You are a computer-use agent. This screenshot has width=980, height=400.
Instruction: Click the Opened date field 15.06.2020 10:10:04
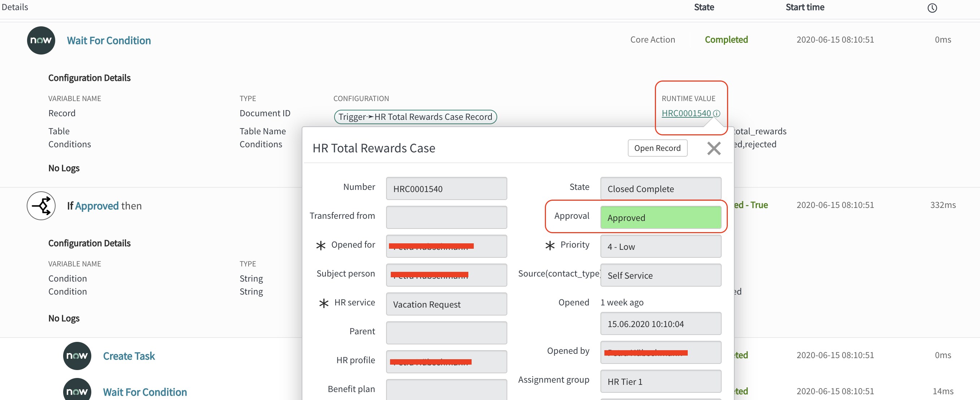click(661, 323)
